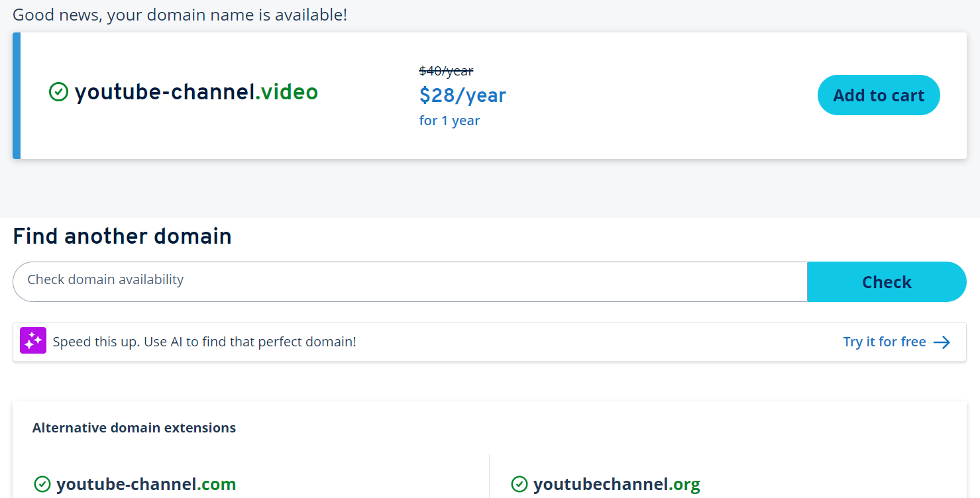Select the youtube-channel.video domain name
The width and height of the screenshot is (980, 498).
(x=196, y=92)
